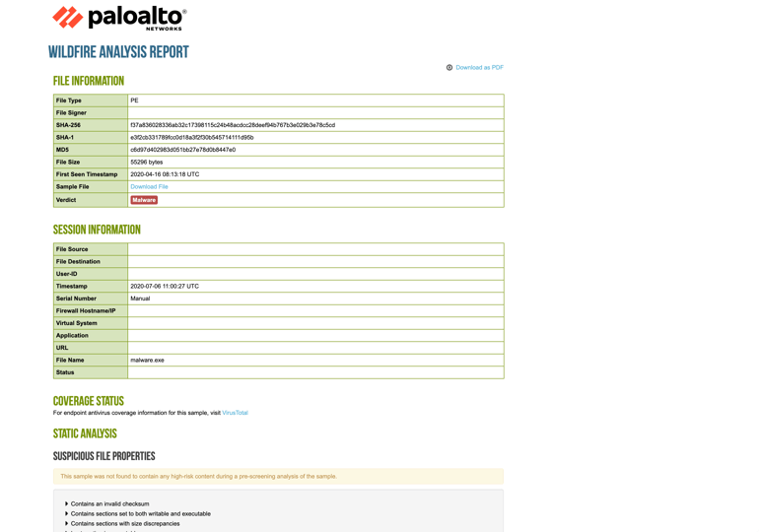Click the 'Coverage Status' section heading
759x532 pixels.
(x=88, y=401)
